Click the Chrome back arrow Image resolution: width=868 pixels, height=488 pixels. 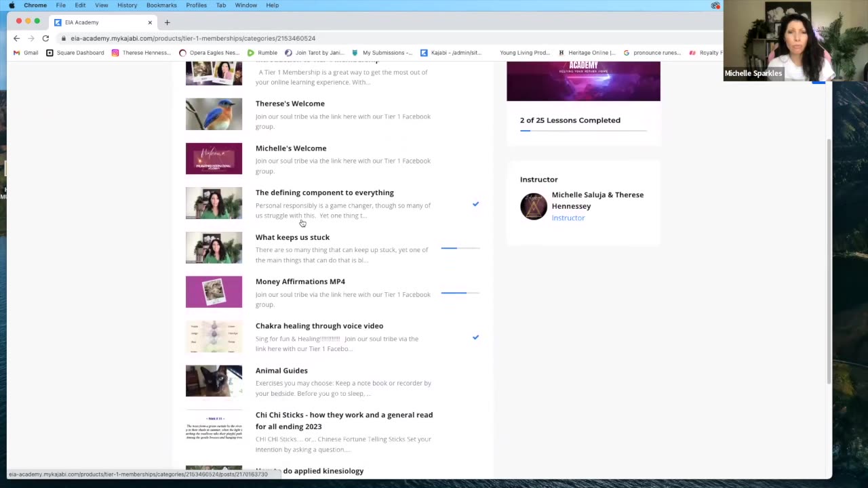click(17, 39)
